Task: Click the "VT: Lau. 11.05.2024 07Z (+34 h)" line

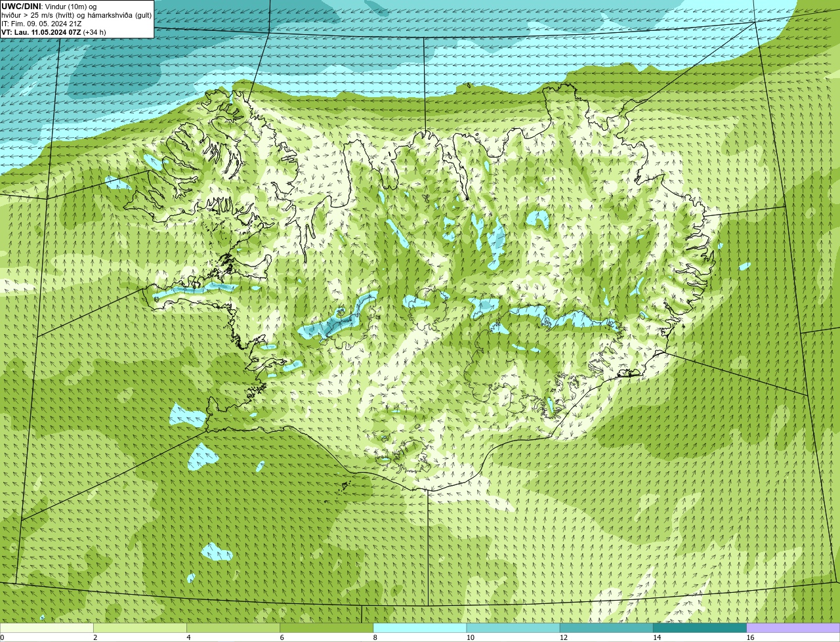Action: (x=54, y=32)
